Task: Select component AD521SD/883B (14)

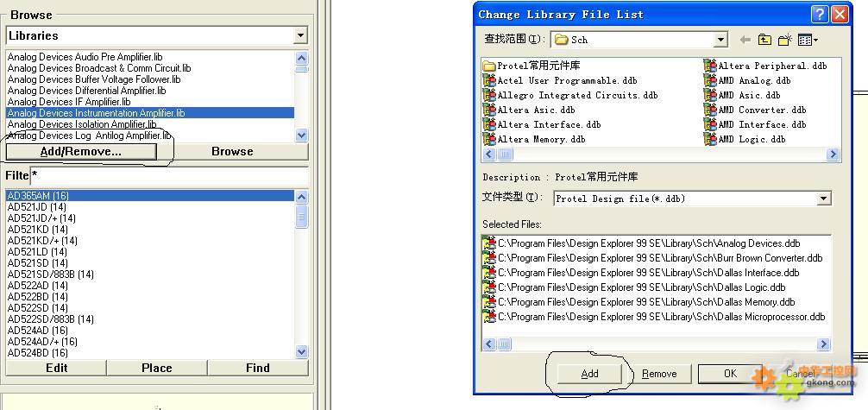Action: click(50, 274)
